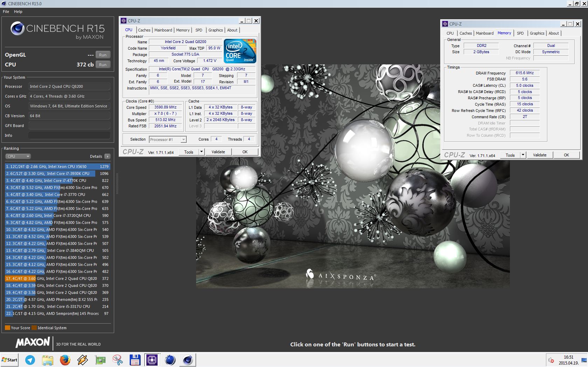This screenshot has height=367, width=588.
Task: Select the SPD tab in left CPU-Z
Action: (199, 30)
